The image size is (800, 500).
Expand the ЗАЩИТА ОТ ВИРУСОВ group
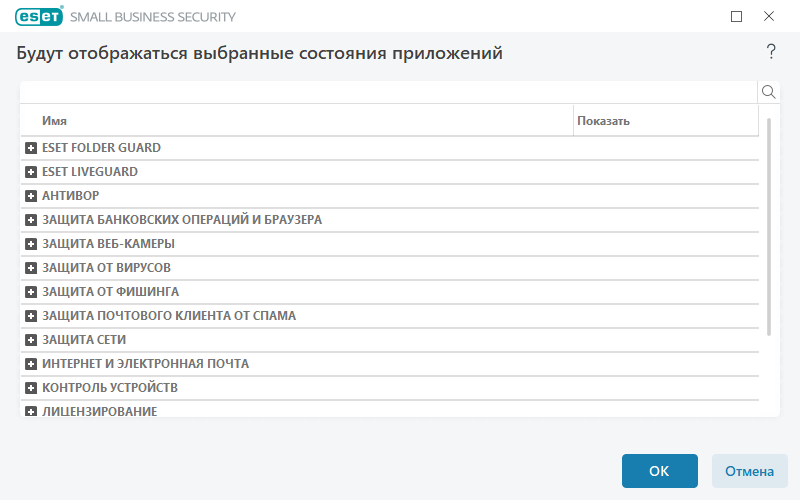pyautogui.click(x=31, y=268)
